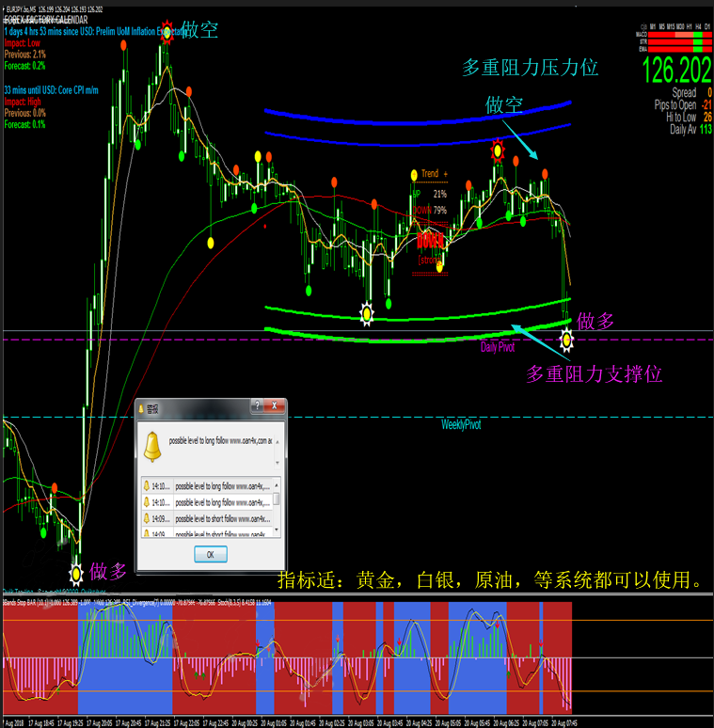
Task: Select the highlighted 14:10 long-follow alert row
Action: pyautogui.click(x=207, y=486)
